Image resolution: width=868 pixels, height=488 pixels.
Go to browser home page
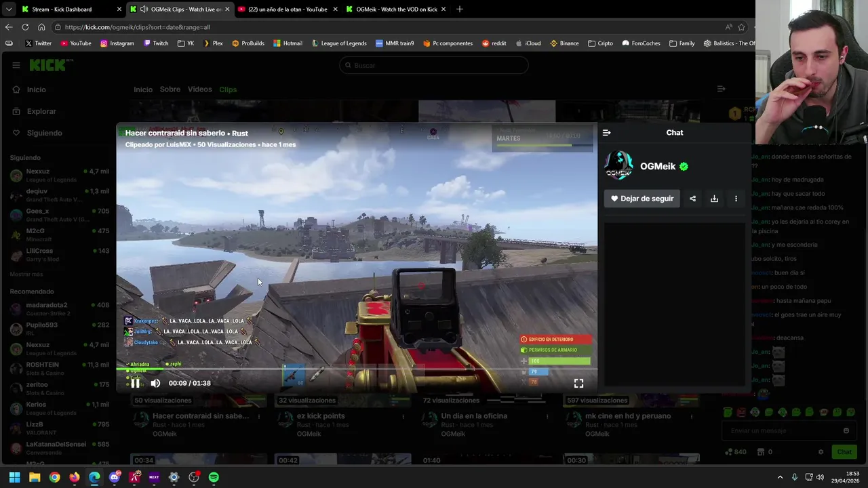41,27
